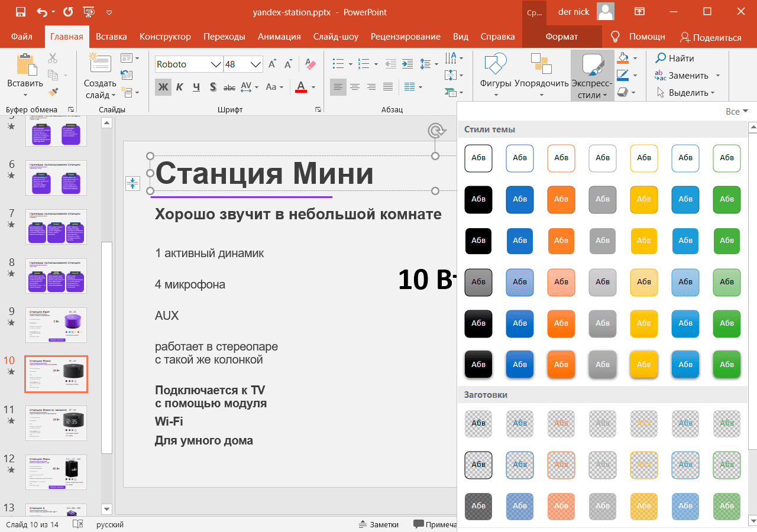Justify paragraph text alignment icon
The height and width of the screenshot is (532, 757).
tap(388, 87)
